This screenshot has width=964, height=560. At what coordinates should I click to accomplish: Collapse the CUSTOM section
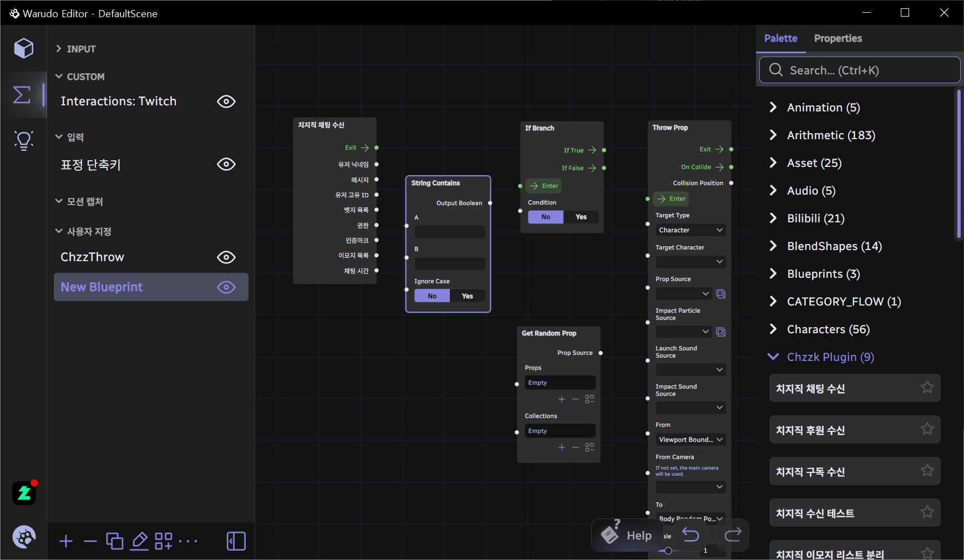(80, 77)
